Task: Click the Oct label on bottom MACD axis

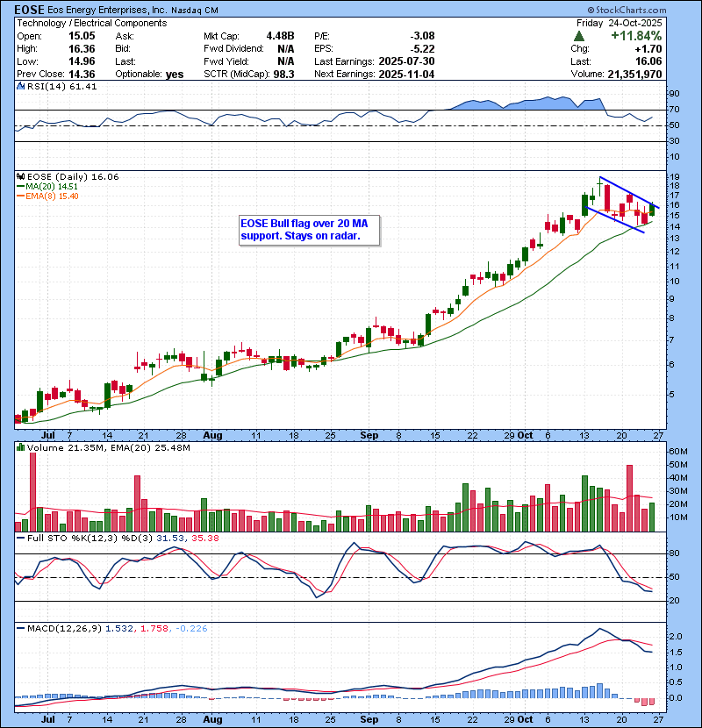Action: pyautogui.click(x=525, y=719)
